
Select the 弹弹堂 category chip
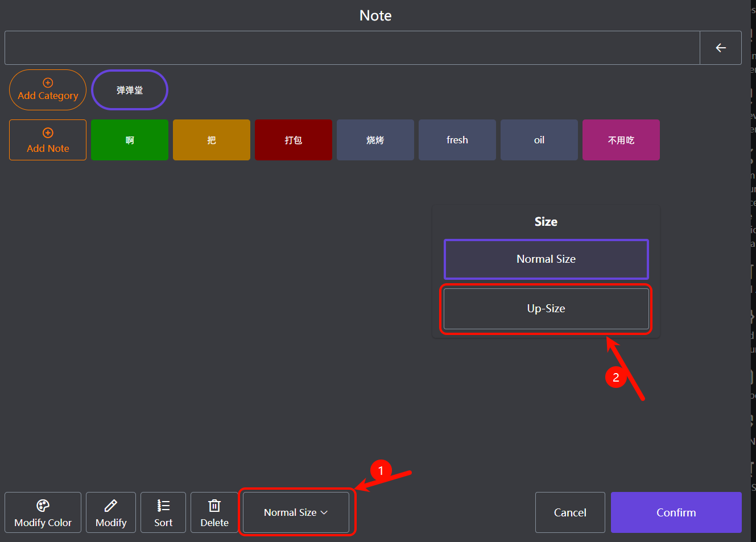point(130,90)
